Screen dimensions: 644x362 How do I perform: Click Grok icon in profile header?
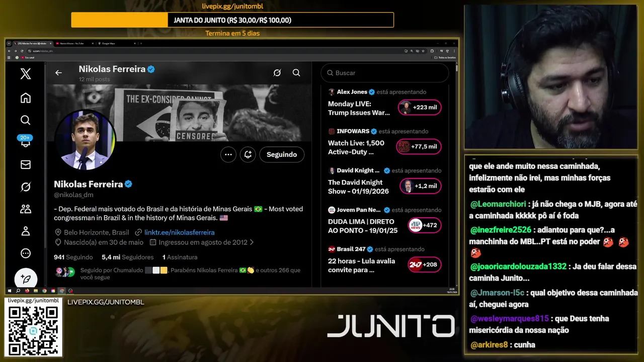coord(277,73)
